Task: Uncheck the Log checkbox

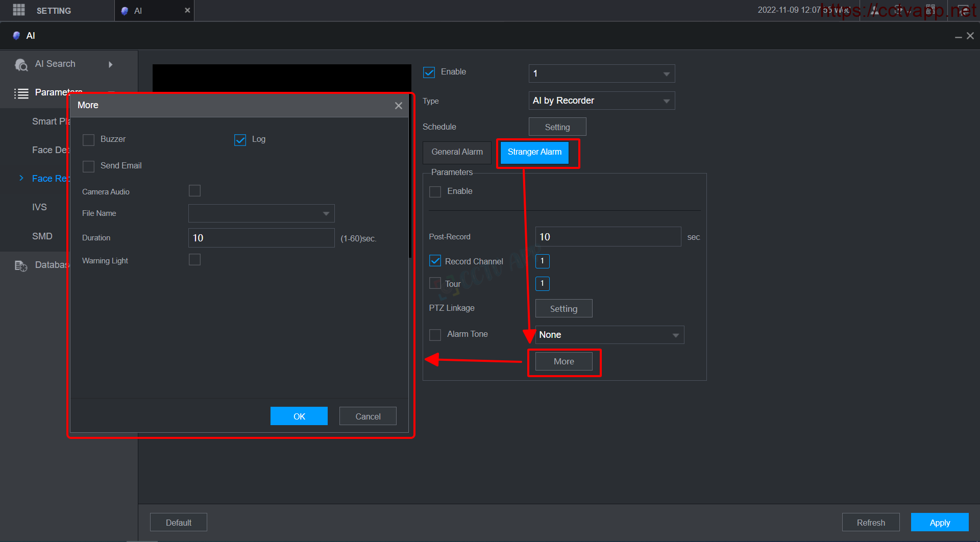Action: 240,140
